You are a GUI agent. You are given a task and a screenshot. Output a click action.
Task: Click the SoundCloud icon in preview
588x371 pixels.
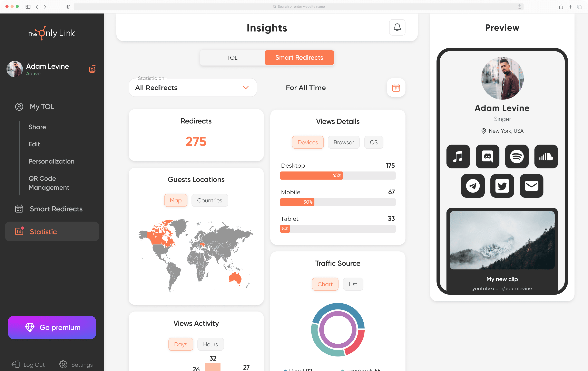click(546, 156)
